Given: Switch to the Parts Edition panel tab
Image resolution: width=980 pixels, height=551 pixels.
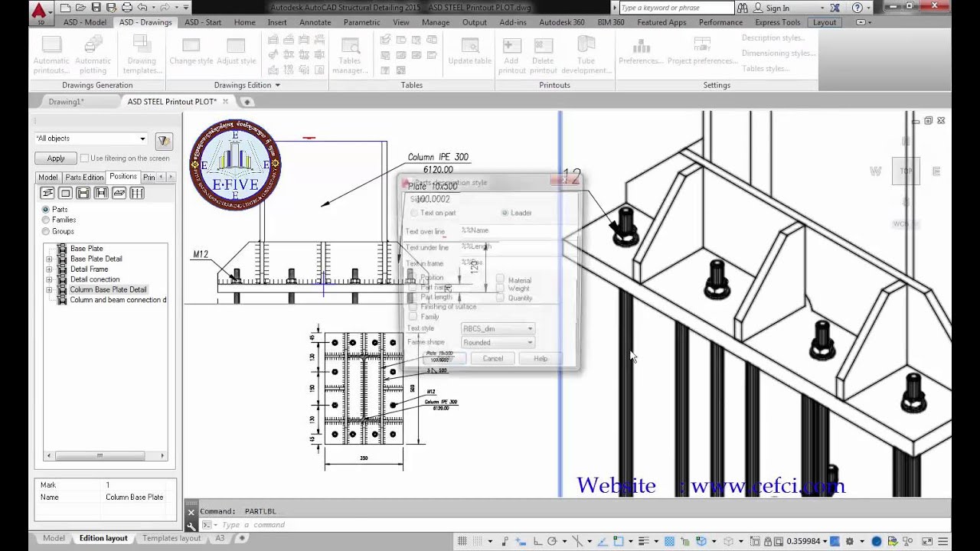Looking at the screenshot, I should point(84,178).
